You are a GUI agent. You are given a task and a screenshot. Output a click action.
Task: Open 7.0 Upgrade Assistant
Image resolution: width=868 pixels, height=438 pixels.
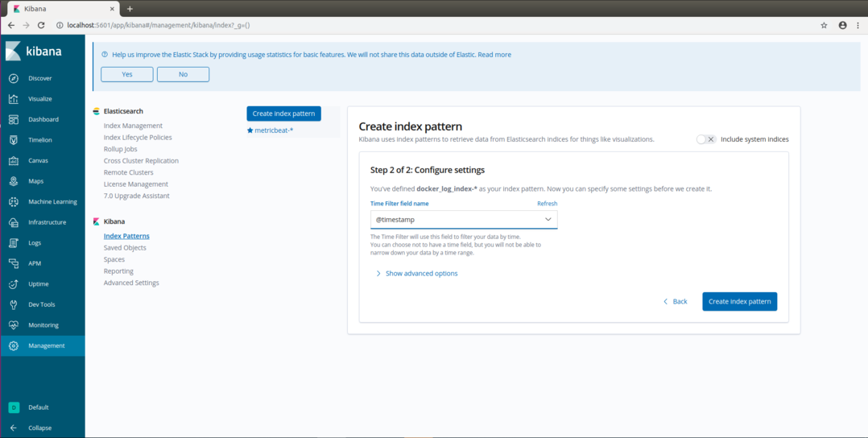pos(136,196)
